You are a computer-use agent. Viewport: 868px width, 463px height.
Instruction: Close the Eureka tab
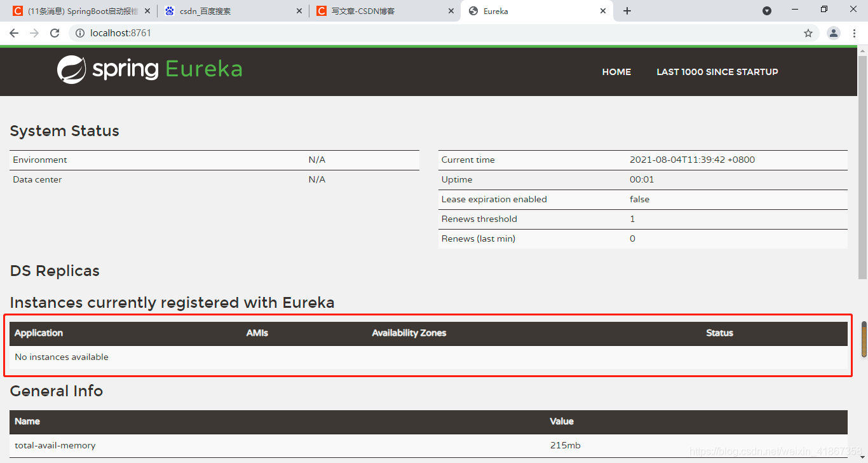(603, 11)
